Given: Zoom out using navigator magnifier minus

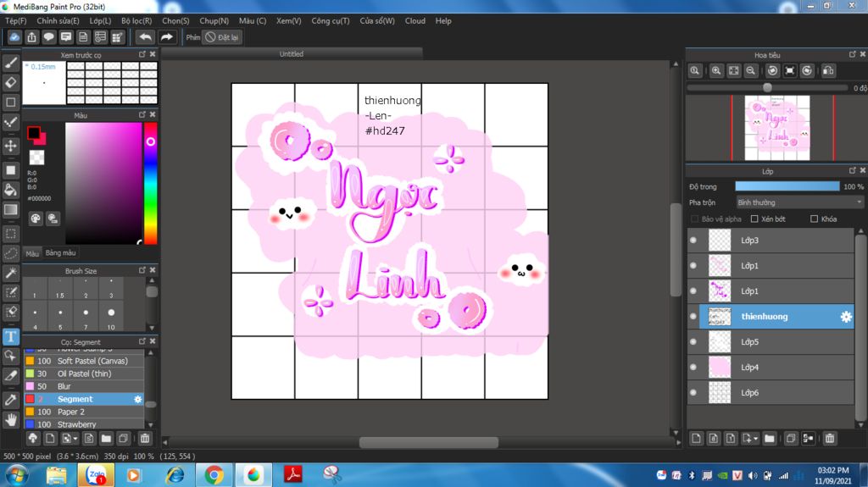Looking at the screenshot, I should (x=751, y=71).
